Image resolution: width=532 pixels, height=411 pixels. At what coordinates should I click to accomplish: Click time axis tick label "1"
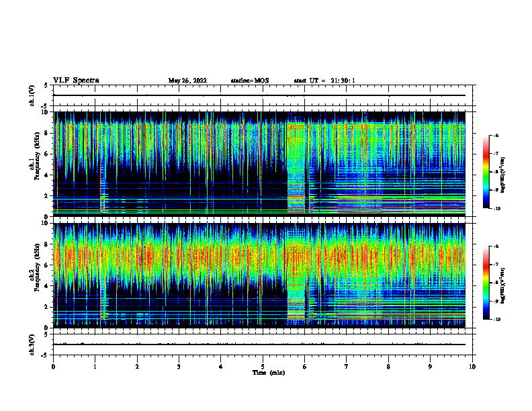click(x=95, y=367)
